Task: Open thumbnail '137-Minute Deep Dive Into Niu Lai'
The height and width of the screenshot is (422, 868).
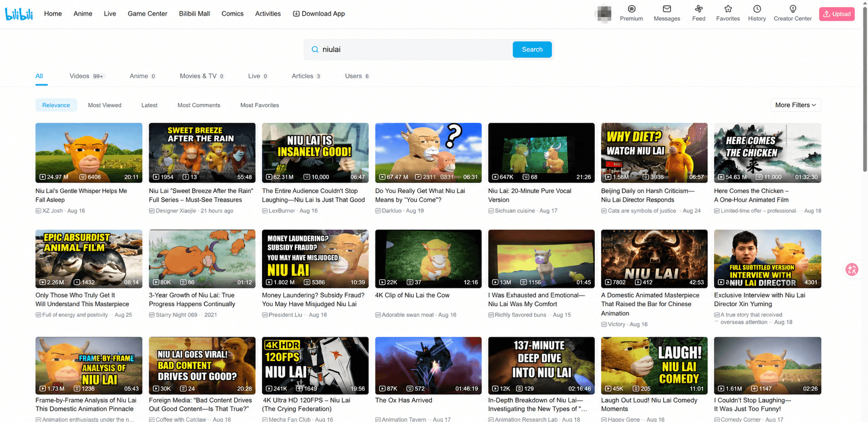Action: pyautogui.click(x=541, y=366)
